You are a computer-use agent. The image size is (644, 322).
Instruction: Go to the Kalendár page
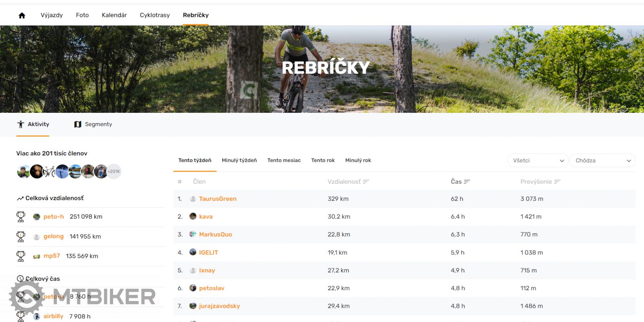coord(114,15)
